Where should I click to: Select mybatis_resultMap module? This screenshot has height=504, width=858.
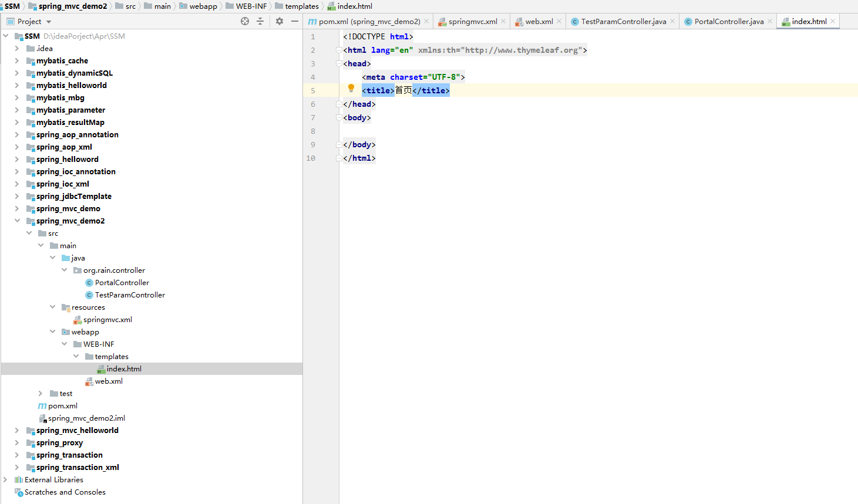[70, 122]
